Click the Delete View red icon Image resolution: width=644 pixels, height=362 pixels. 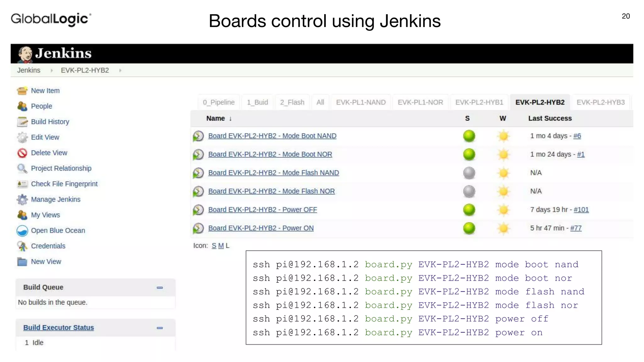22,153
